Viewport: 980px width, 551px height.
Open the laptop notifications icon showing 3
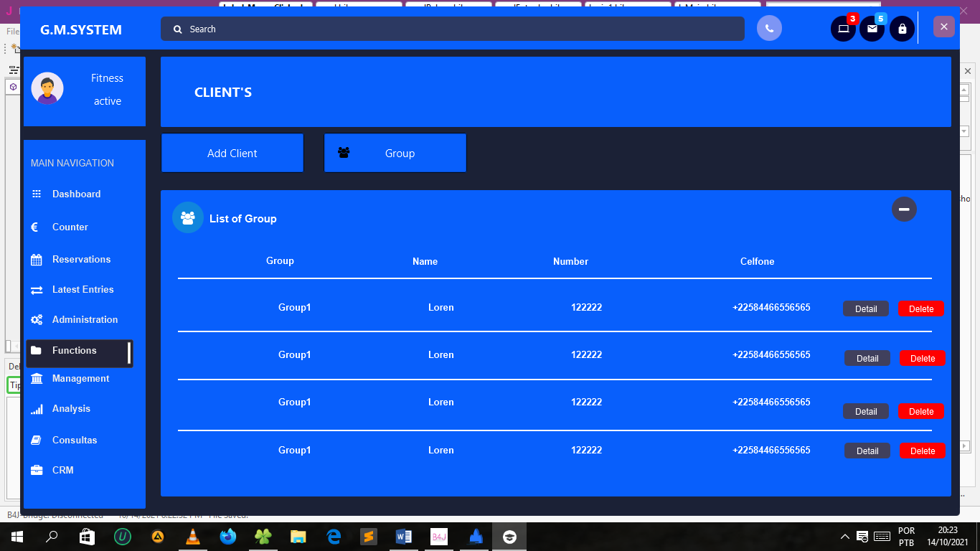[844, 29]
